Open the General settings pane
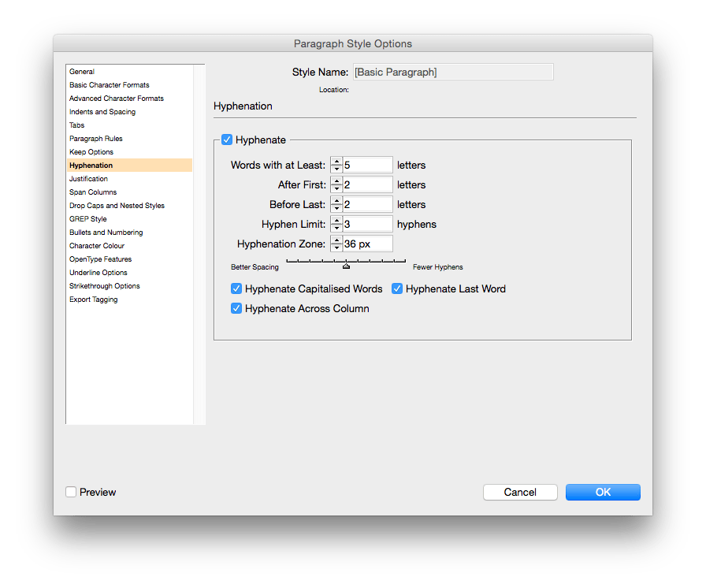The image size is (706, 588). point(82,71)
